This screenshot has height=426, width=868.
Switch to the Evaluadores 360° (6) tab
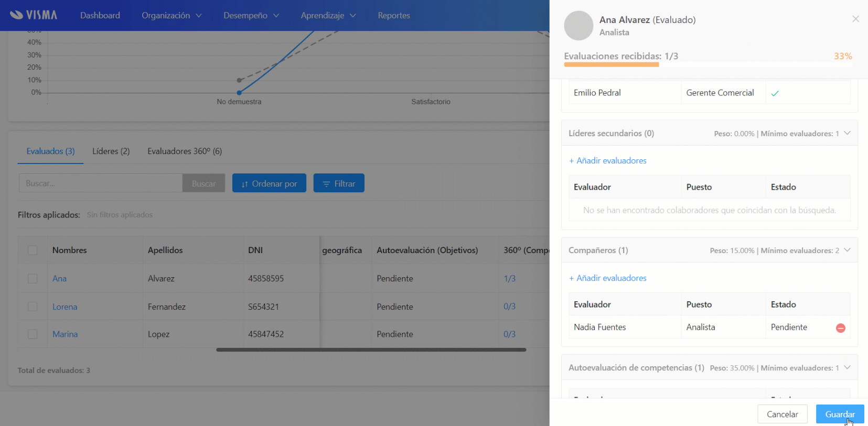[185, 151]
